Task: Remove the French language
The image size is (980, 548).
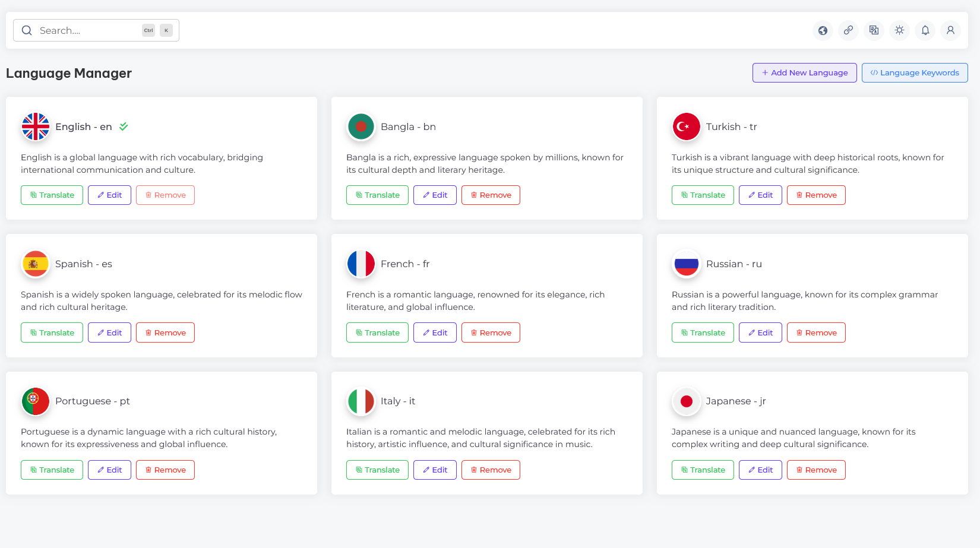Action: (x=491, y=332)
